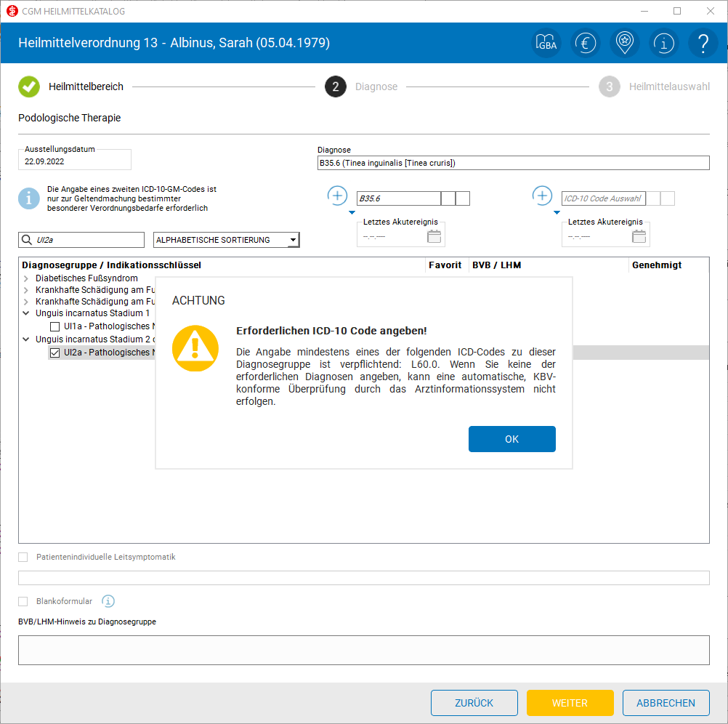728x724 pixels.
Task: Click the ICD-10 Code Auswahl field
Action: pos(603,198)
